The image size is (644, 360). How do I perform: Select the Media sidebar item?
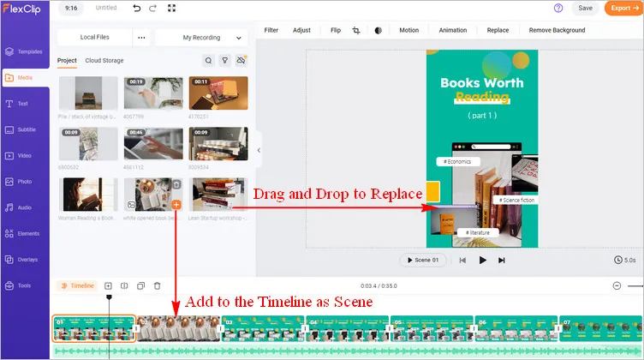pyautogui.click(x=25, y=78)
